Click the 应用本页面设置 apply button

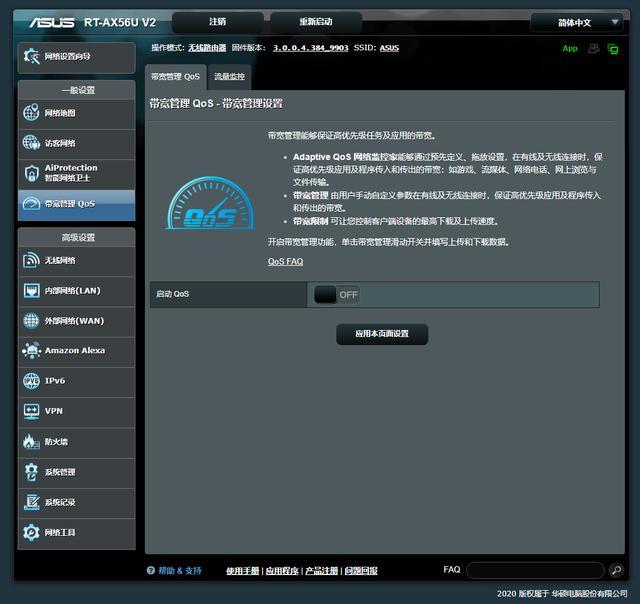coord(382,334)
